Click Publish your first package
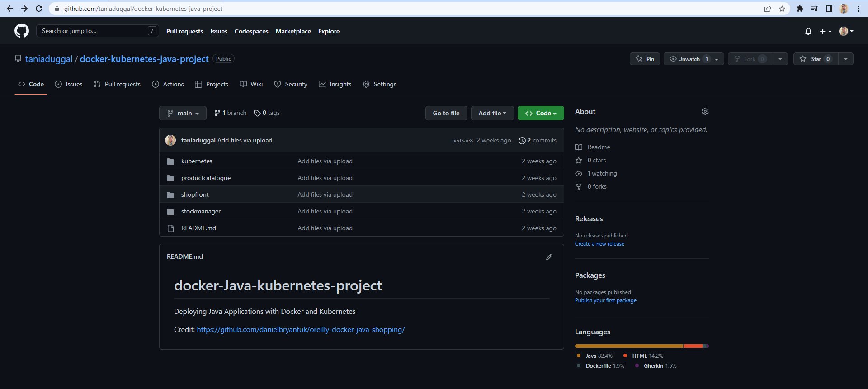Image resolution: width=868 pixels, height=389 pixels. pos(606,300)
